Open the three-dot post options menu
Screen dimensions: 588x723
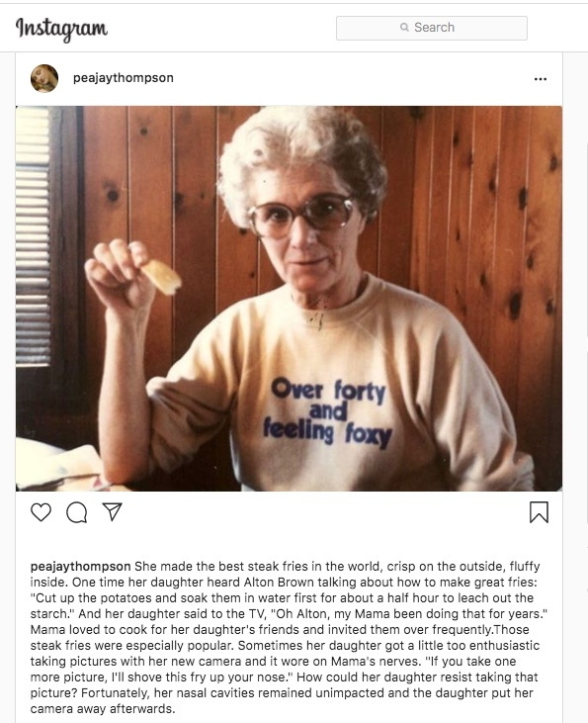(x=541, y=79)
